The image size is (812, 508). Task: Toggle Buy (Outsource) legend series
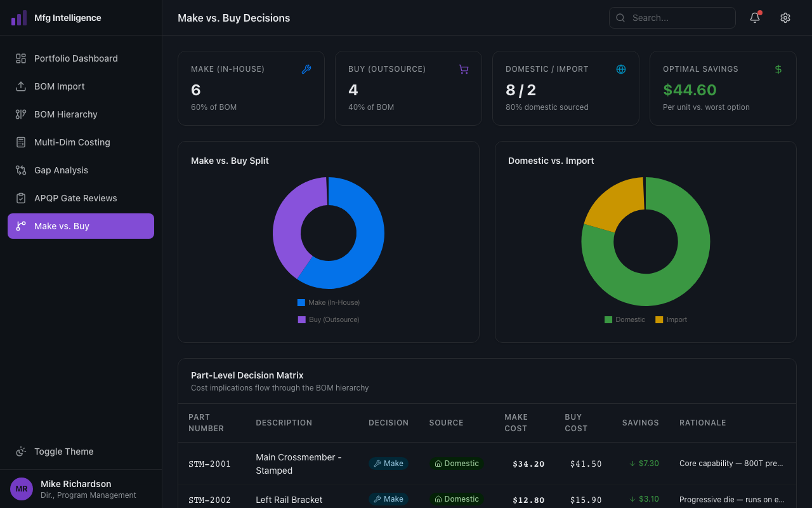pos(328,320)
